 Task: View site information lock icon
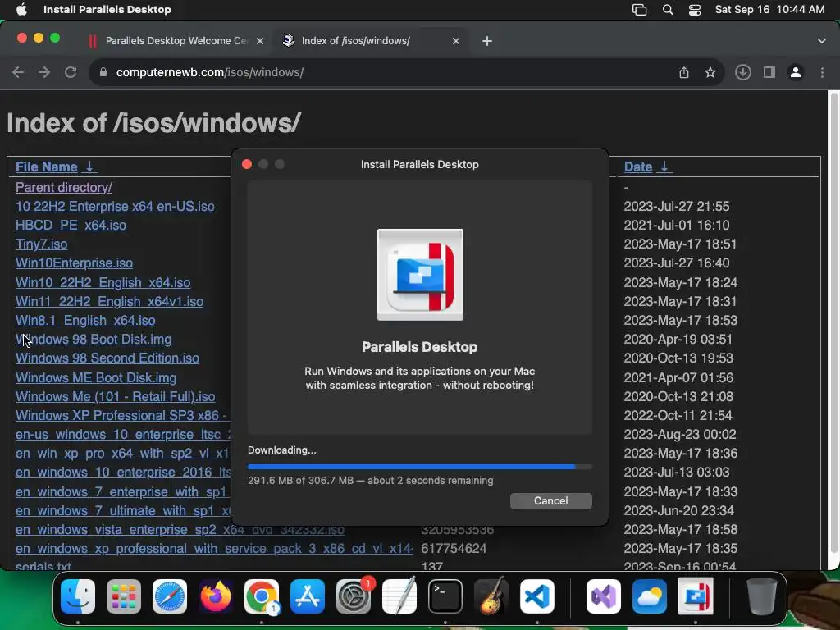[103, 72]
